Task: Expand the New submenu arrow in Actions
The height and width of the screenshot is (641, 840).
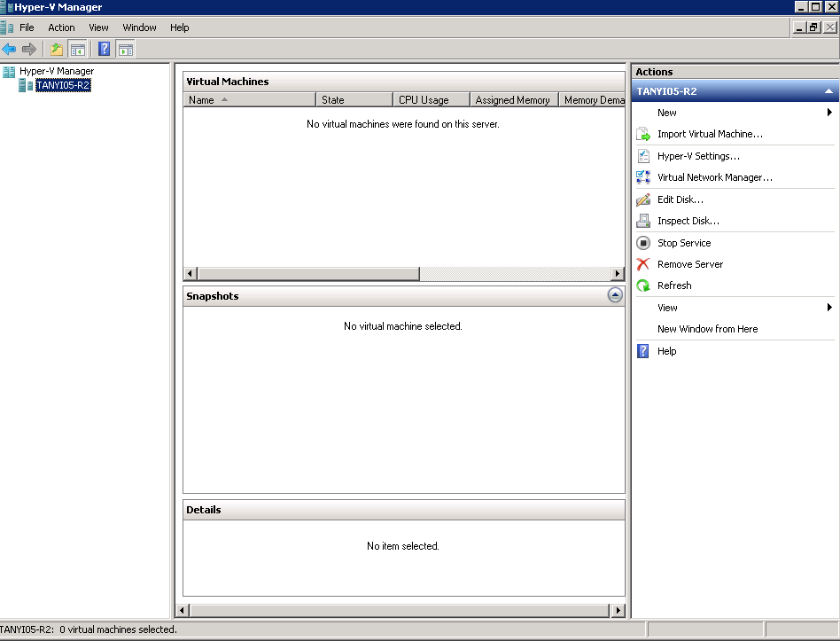Action: [x=829, y=113]
